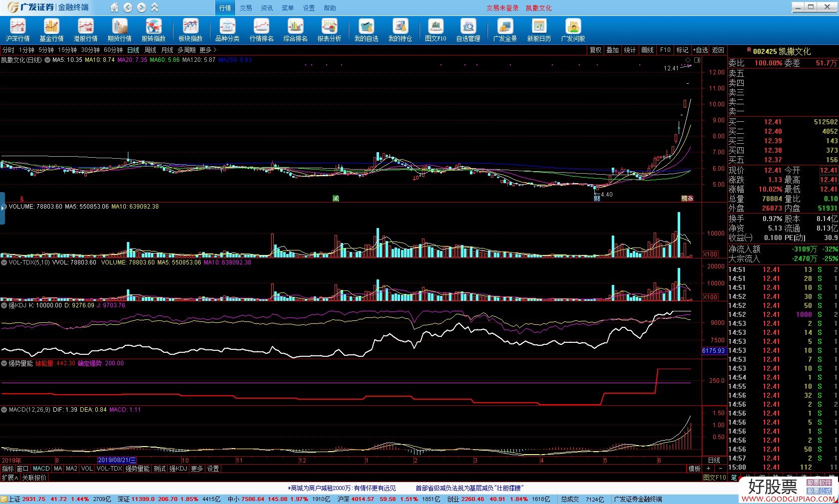Image resolution: width=839 pixels, height=504 pixels.
Task: Open 行情排名 ranking icon
Action: point(261,30)
